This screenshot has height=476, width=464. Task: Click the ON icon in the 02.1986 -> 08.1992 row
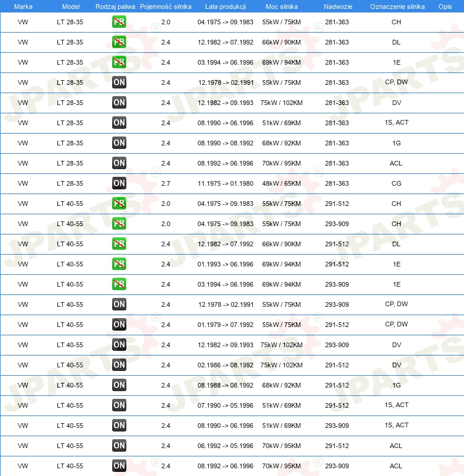point(119,365)
